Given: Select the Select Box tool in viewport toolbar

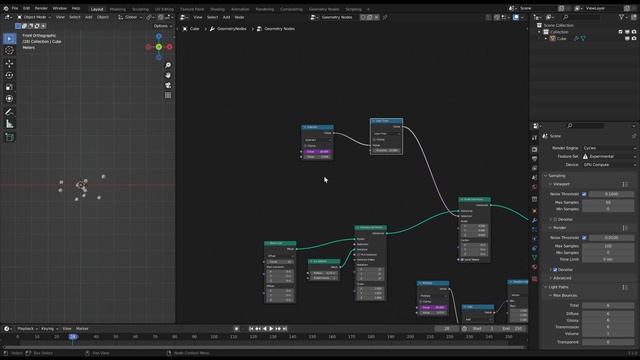Looking at the screenshot, I should (9, 39).
